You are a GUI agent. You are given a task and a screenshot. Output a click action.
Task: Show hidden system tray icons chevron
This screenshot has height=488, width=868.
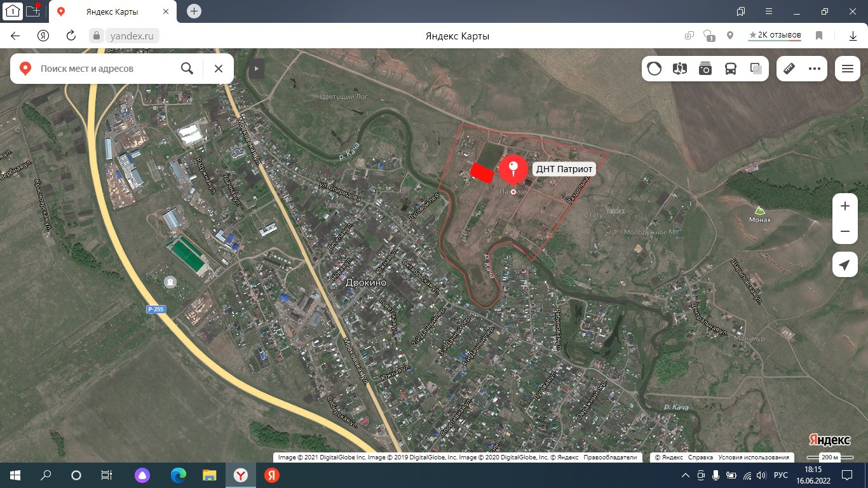[x=685, y=475]
